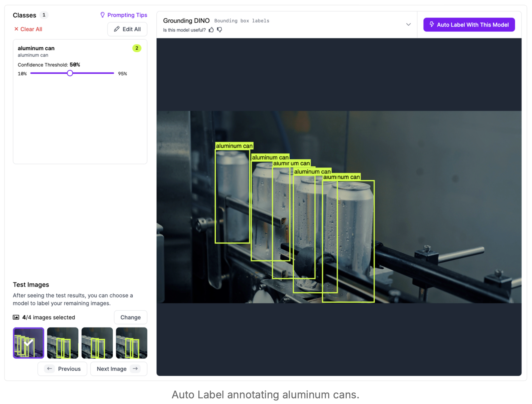532x404 pixels.
Task: Click the left arrow icon on Previous
Action: (50, 369)
